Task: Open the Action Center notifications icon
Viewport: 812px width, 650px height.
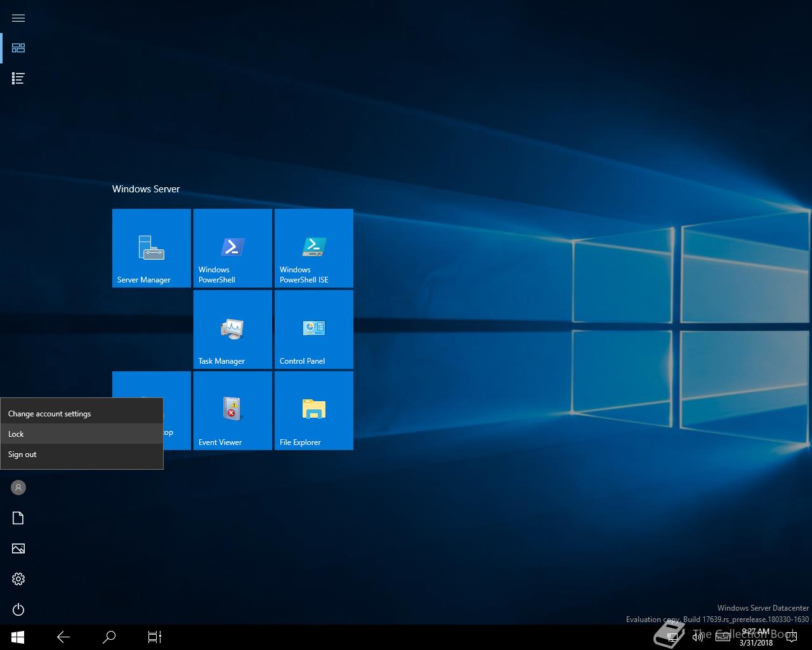Action: tap(792, 637)
